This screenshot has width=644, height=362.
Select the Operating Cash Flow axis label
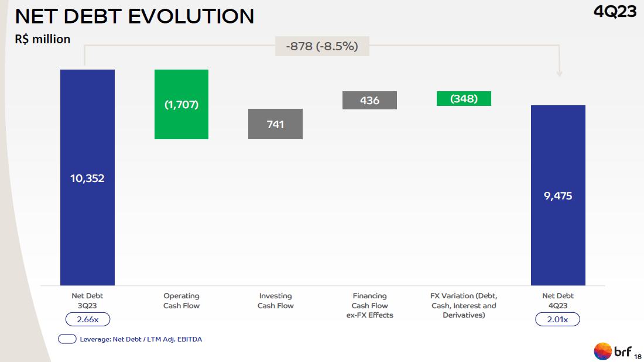point(181,301)
